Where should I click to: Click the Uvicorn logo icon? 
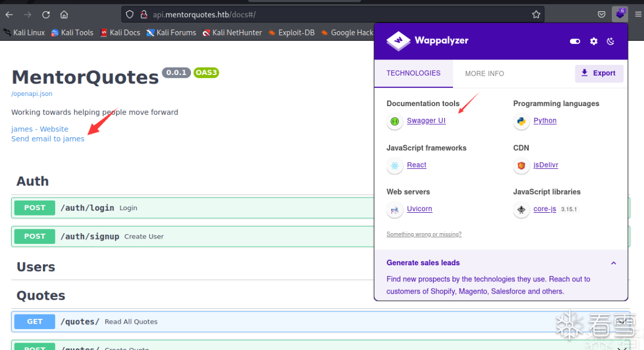coord(395,210)
